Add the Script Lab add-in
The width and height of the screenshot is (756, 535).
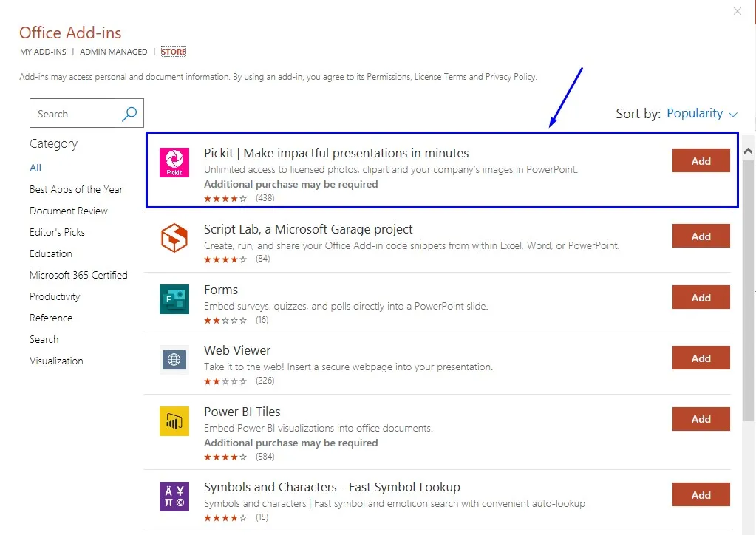701,236
